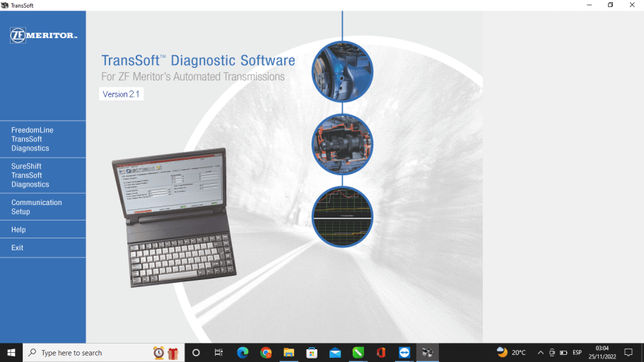Launch Microsoft Edge from taskbar
Viewport: 644px width, 362px height.
[242, 352]
